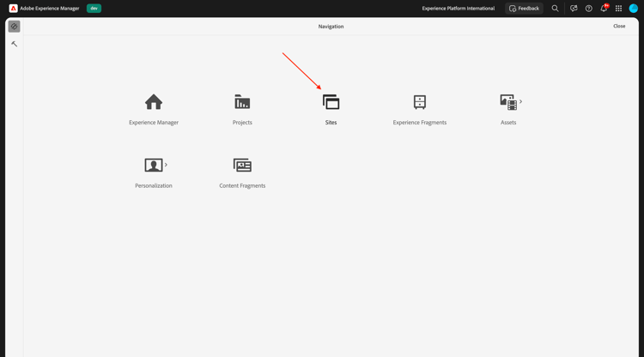The width and height of the screenshot is (644, 357).
Task: Click the Assets label text
Action: point(508,122)
